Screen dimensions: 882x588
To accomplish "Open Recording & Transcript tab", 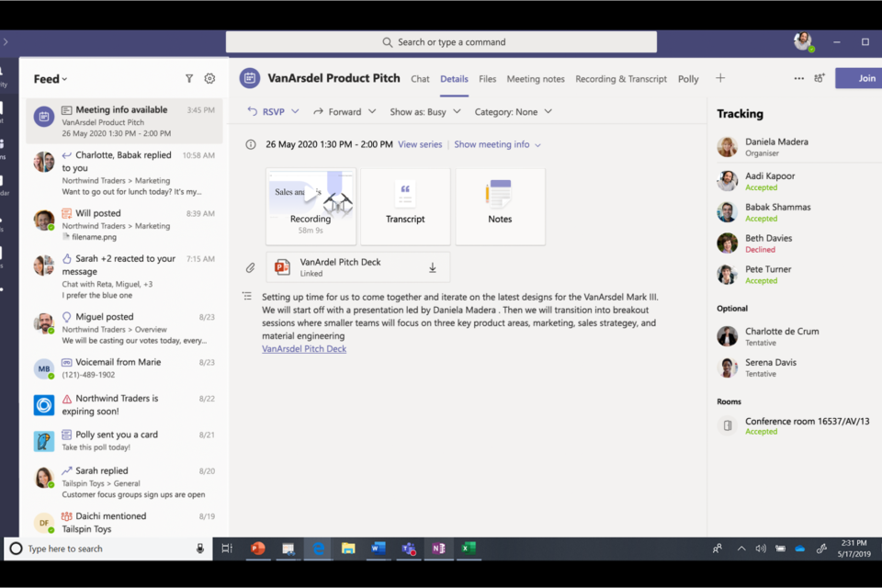I will click(621, 79).
